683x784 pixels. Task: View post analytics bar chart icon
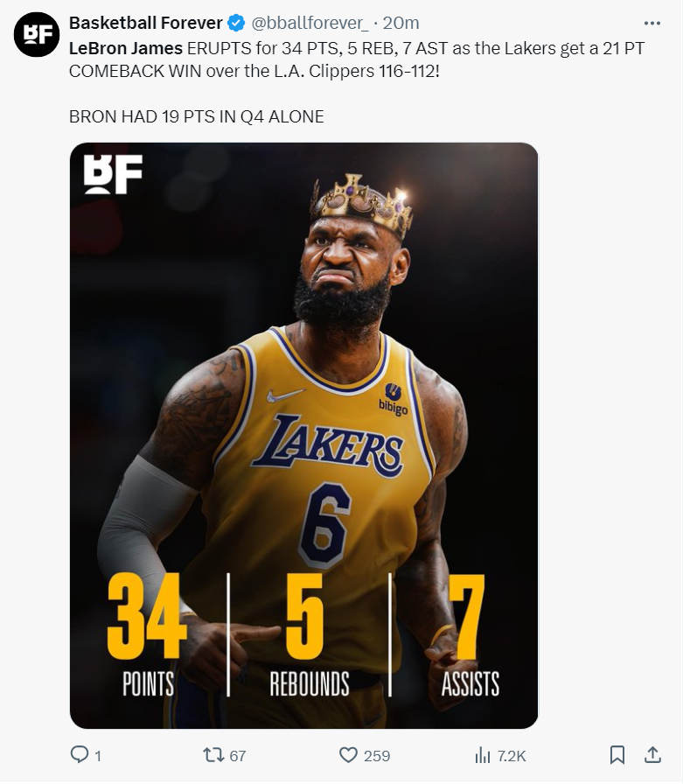(483, 755)
